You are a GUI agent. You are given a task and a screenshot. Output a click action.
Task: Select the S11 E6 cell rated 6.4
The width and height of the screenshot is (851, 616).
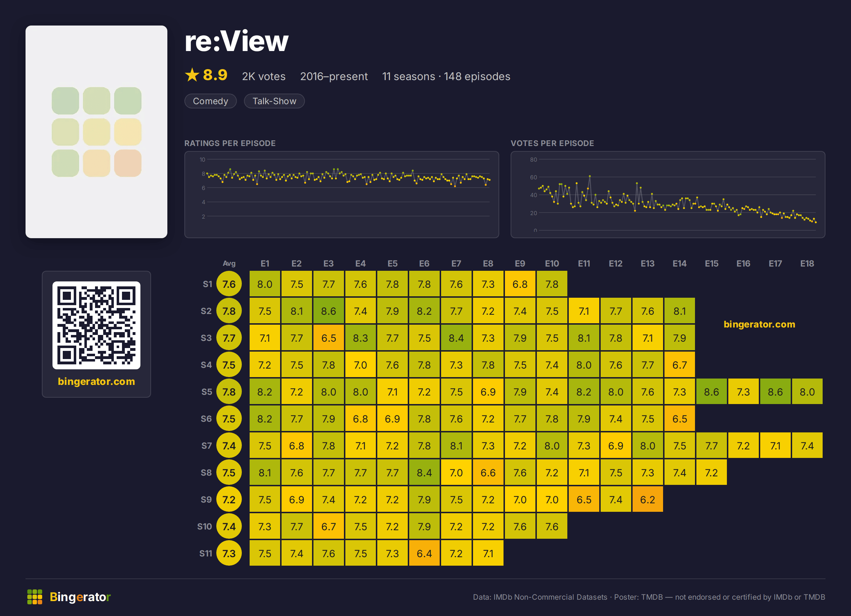pyautogui.click(x=424, y=553)
